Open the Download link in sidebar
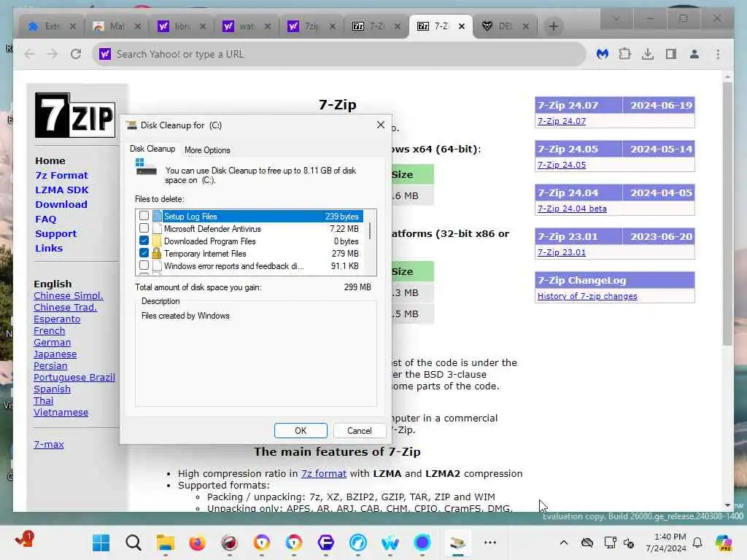Screen dimensions: 747x560 click(61, 204)
